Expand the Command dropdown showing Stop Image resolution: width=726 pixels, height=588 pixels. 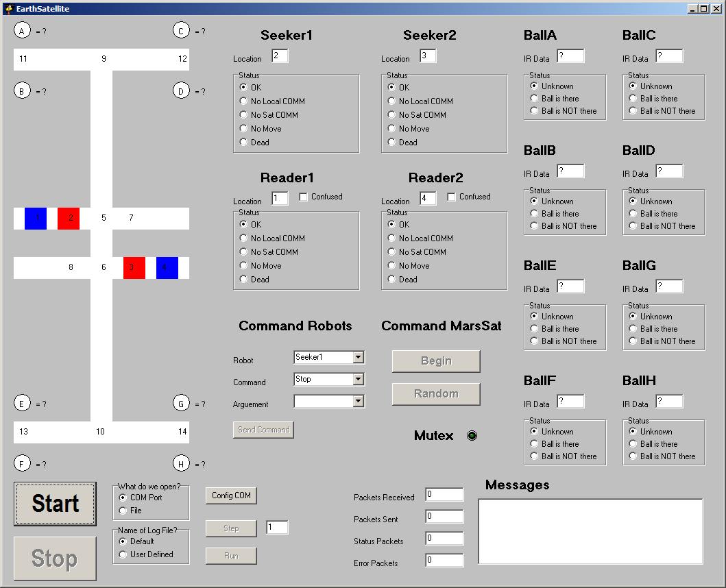tap(358, 380)
